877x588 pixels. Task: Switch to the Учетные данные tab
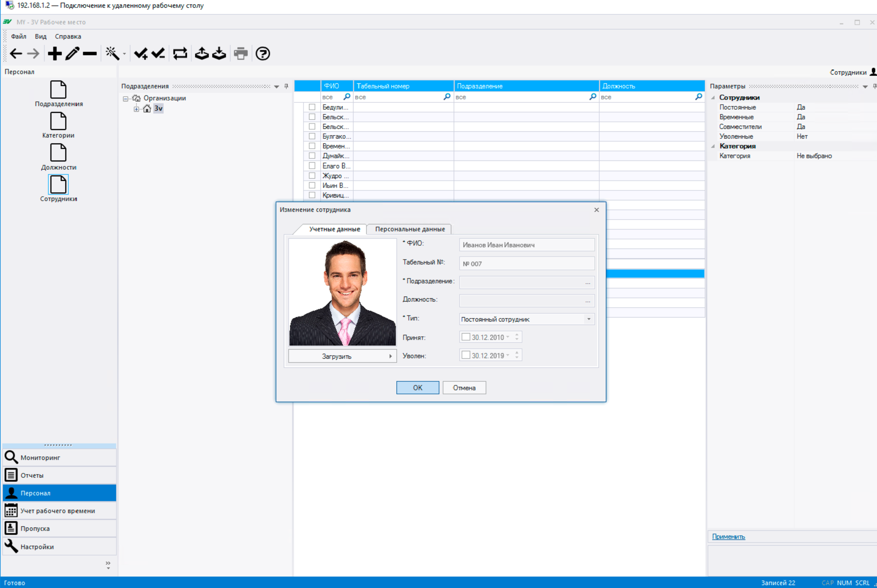(334, 229)
